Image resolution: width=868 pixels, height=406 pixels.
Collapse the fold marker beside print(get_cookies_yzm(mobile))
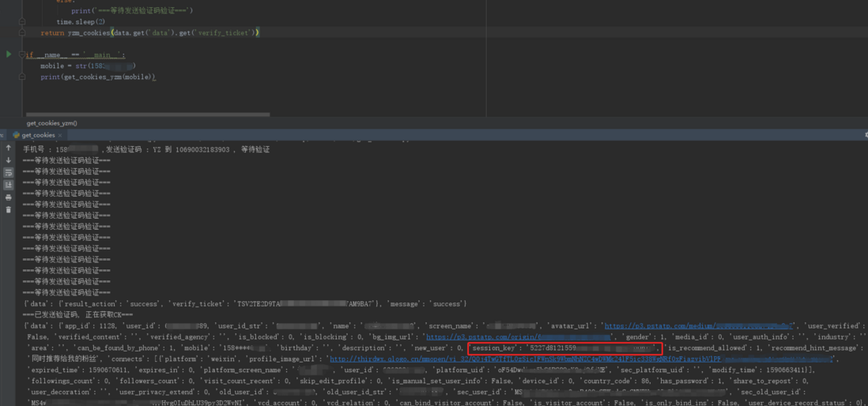coord(21,77)
